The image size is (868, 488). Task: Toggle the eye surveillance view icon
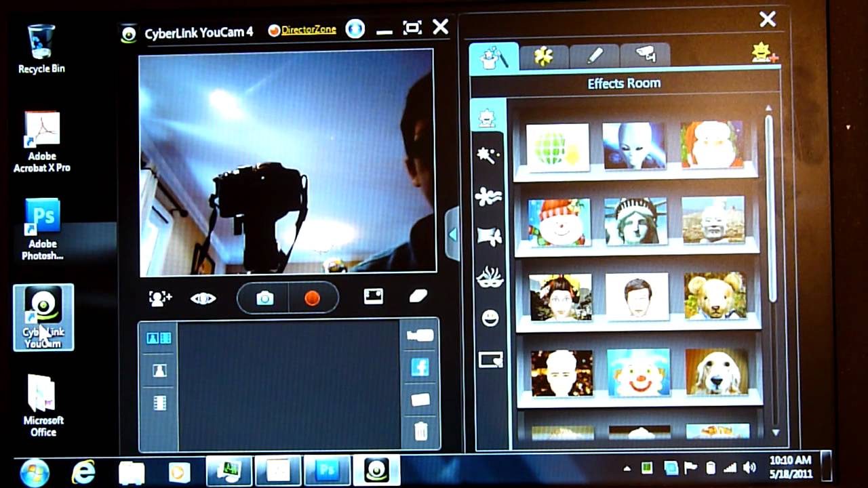(x=203, y=299)
